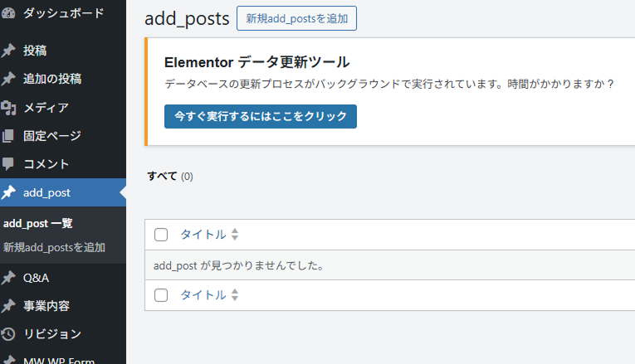635x364 pixels.
Task: Open the MW WP Form menu
Action: click(x=58, y=360)
